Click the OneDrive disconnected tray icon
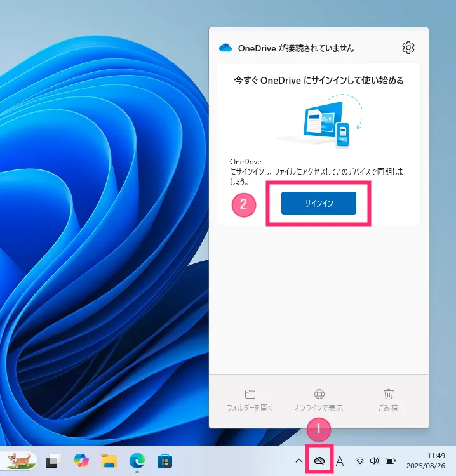The height and width of the screenshot is (476, 456). 319,461
